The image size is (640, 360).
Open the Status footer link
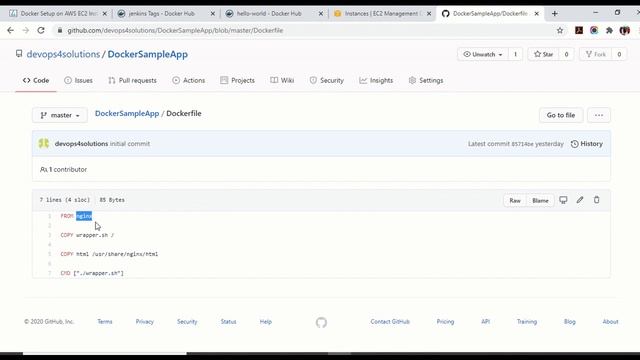(x=229, y=322)
